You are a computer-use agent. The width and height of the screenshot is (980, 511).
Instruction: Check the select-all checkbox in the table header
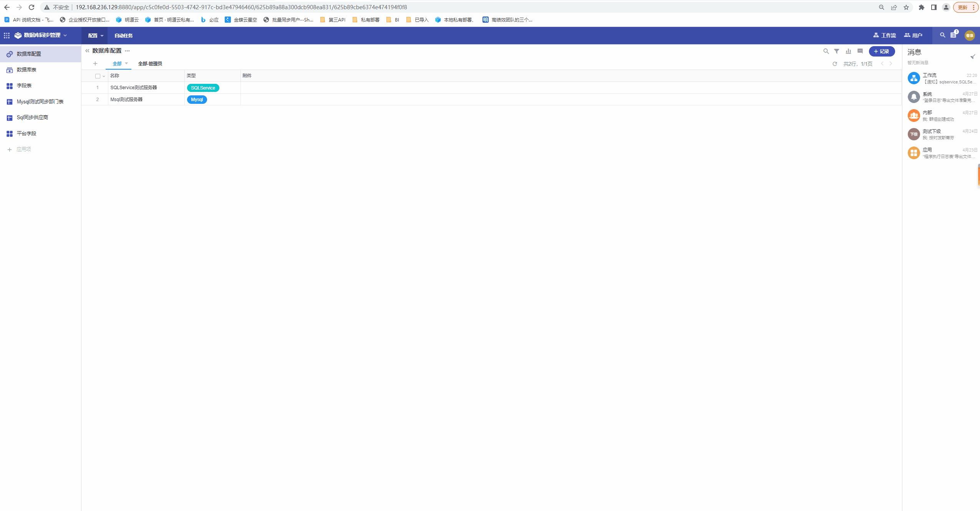[x=97, y=76]
